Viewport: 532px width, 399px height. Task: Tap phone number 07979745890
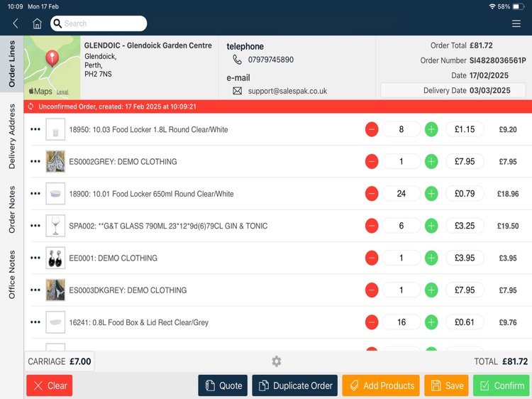pyautogui.click(x=271, y=60)
